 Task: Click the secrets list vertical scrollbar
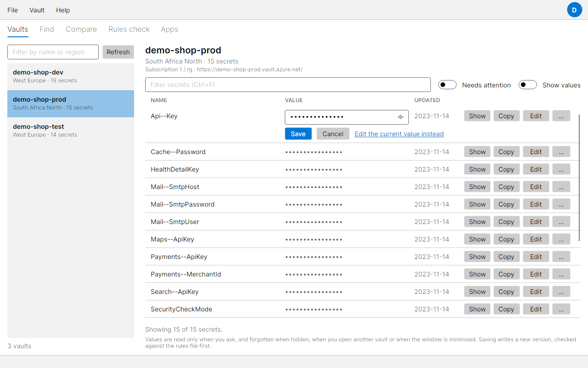click(579, 178)
